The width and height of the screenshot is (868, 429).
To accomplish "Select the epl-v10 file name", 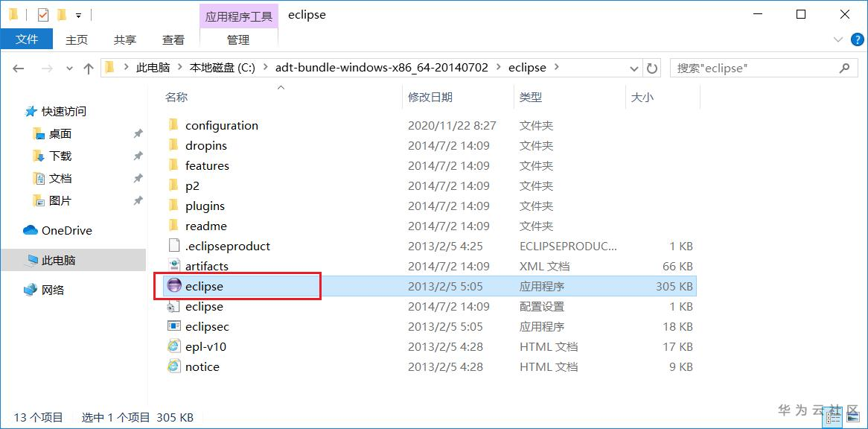I will click(x=205, y=347).
